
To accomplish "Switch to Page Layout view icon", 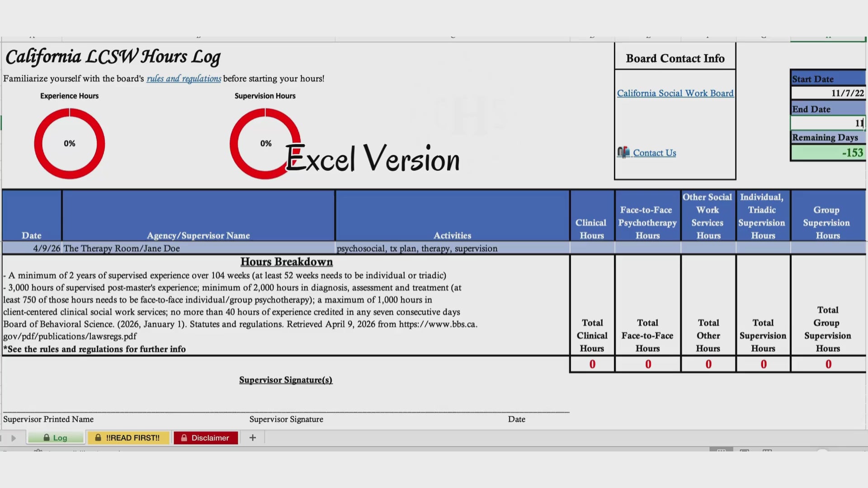I will tap(745, 450).
